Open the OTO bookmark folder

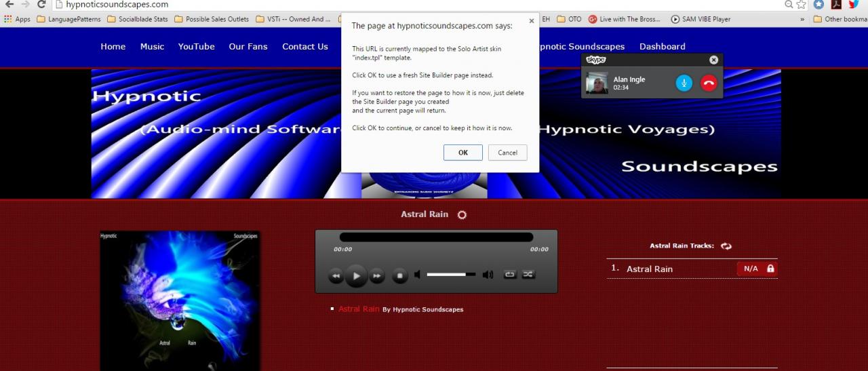pyautogui.click(x=569, y=19)
